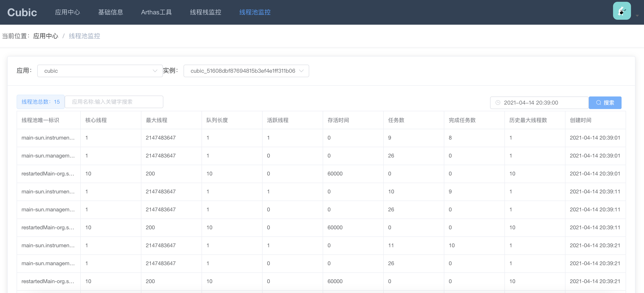Expand the 应用 cubic dropdown
This screenshot has width=644, height=293.
[100, 71]
